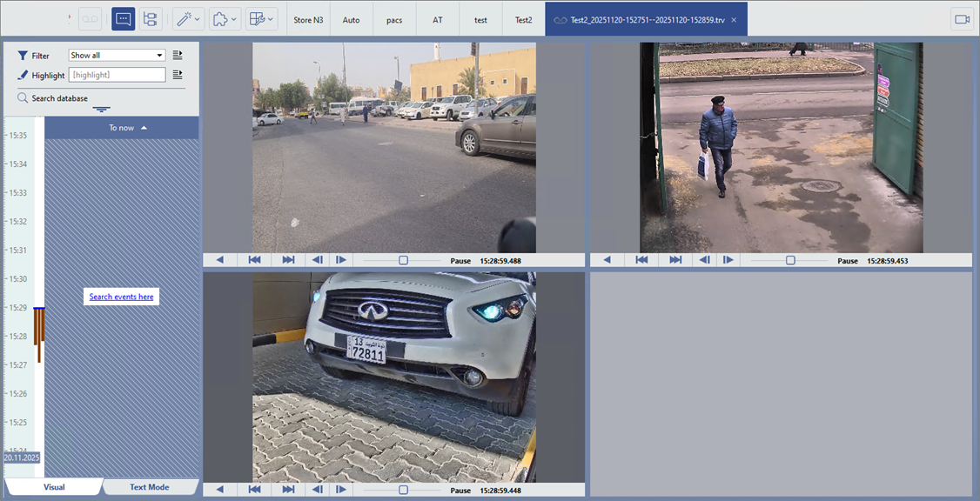Viewport: 980px width, 501px height.
Task: Open the object tree panel icon
Action: [150, 19]
